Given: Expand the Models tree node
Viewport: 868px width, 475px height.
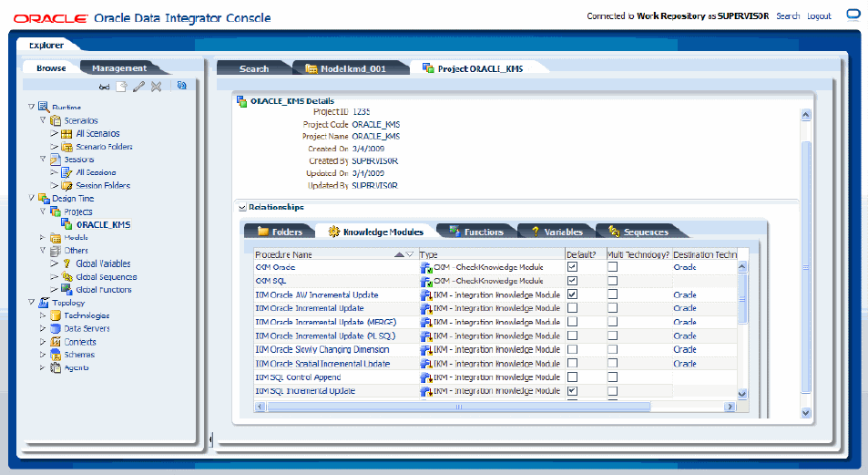Looking at the screenshot, I should (43, 237).
